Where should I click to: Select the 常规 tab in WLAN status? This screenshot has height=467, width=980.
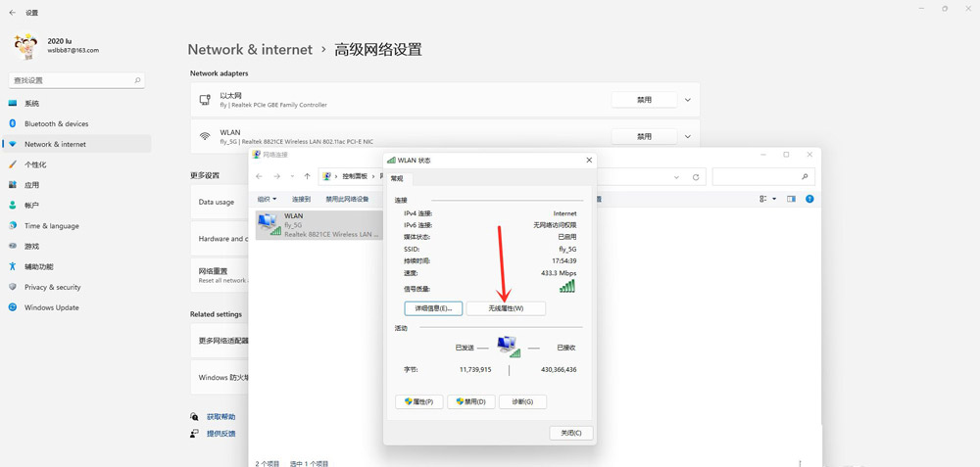pos(397,178)
